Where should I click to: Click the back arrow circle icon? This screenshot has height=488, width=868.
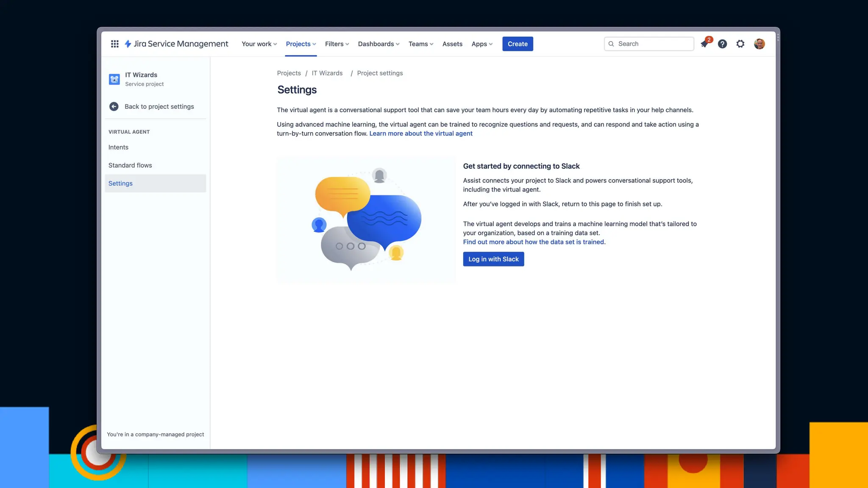[114, 106]
